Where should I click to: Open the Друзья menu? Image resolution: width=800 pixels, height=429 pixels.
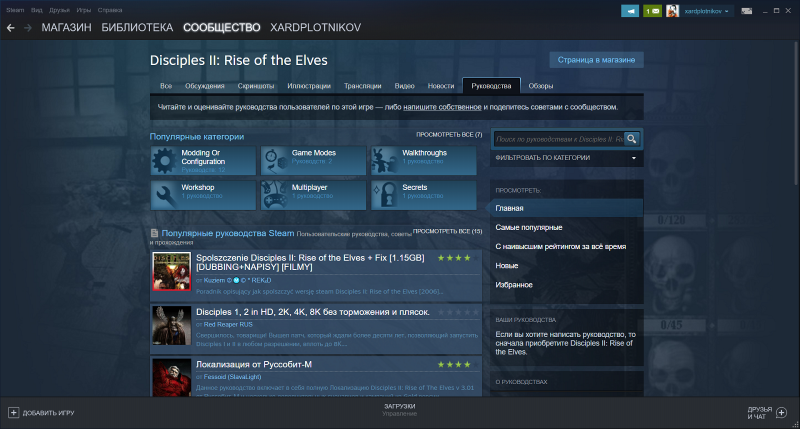click(x=59, y=10)
